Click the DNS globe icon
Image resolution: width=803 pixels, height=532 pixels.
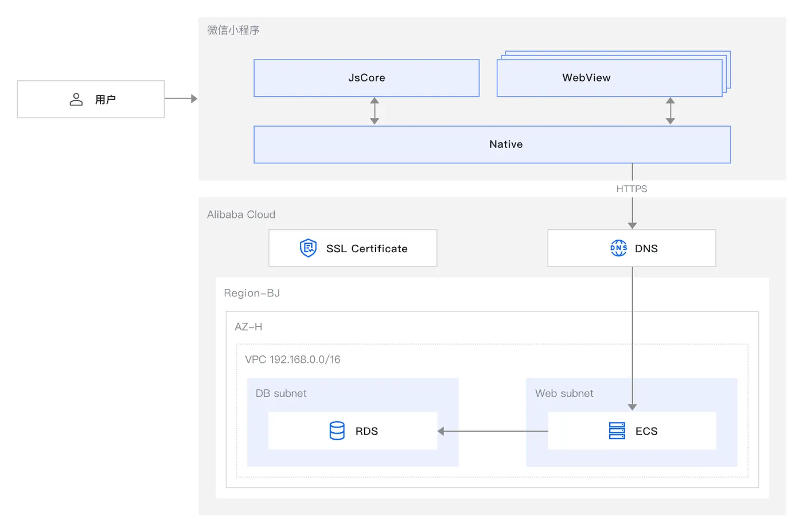coord(618,248)
